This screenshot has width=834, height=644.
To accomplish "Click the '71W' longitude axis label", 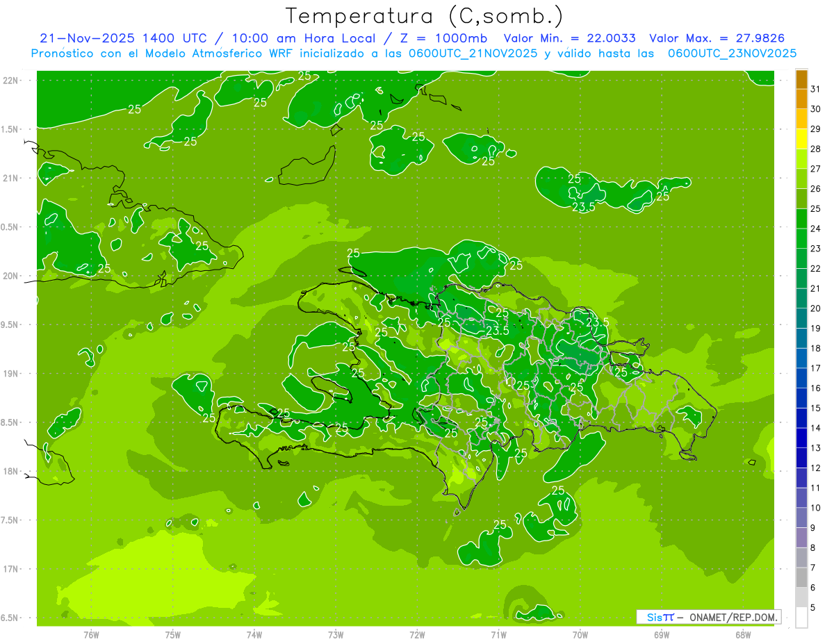I will point(498,635).
